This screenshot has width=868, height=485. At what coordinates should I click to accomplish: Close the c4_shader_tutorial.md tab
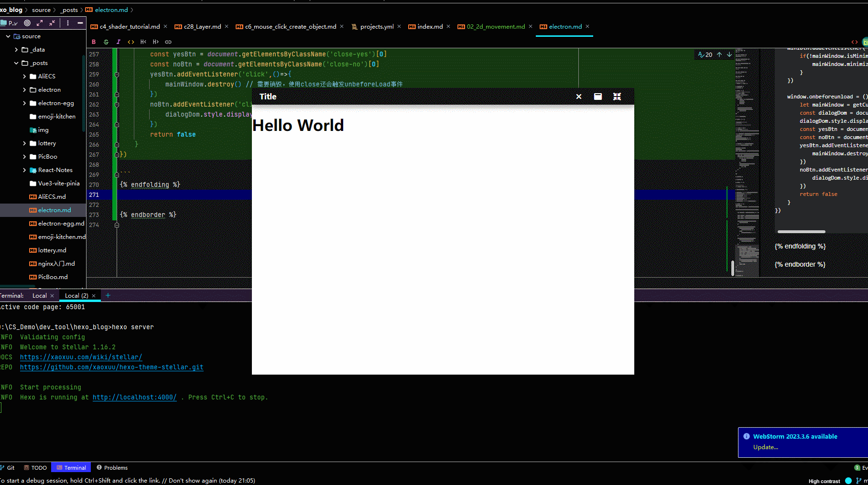point(165,26)
